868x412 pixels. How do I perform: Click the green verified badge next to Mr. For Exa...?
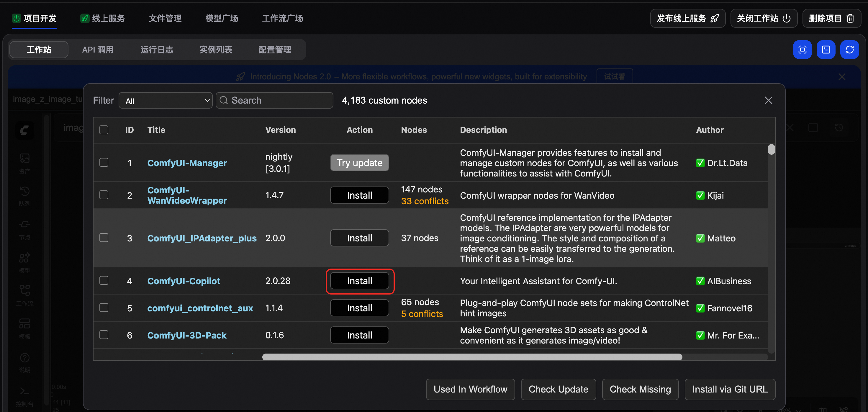pos(700,336)
